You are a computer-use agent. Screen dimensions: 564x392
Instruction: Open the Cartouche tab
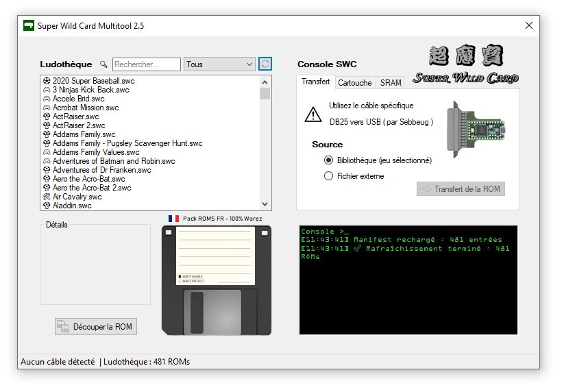[355, 83]
